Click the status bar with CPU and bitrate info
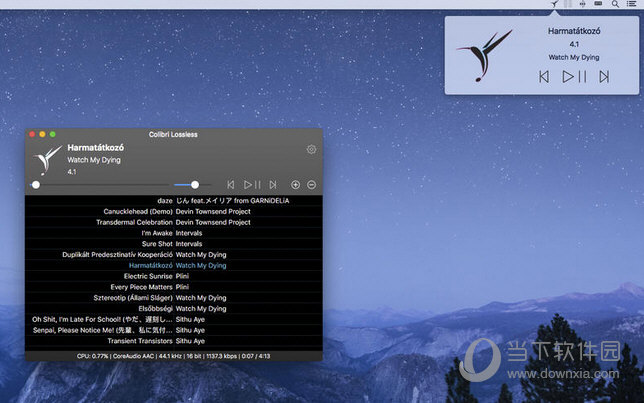Image resolution: width=644 pixels, height=403 pixels. coord(174,356)
